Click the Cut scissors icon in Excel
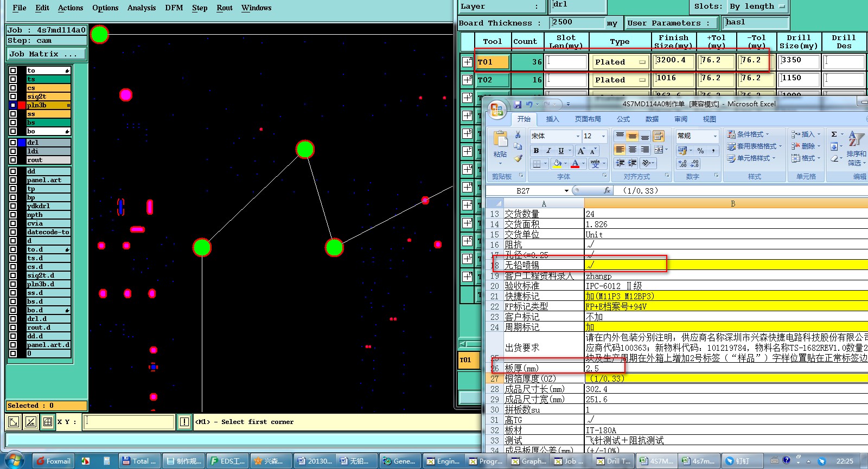 pyautogui.click(x=518, y=134)
